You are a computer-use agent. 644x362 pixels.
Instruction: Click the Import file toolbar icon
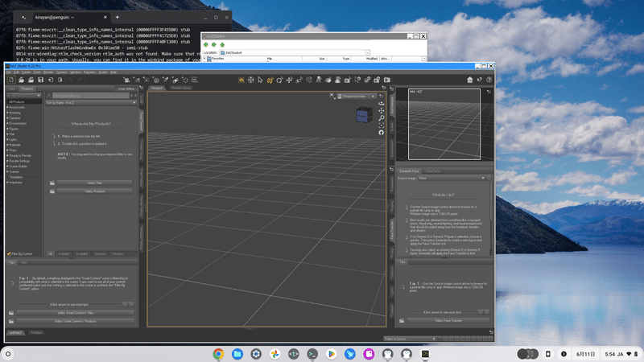(51, 80)
